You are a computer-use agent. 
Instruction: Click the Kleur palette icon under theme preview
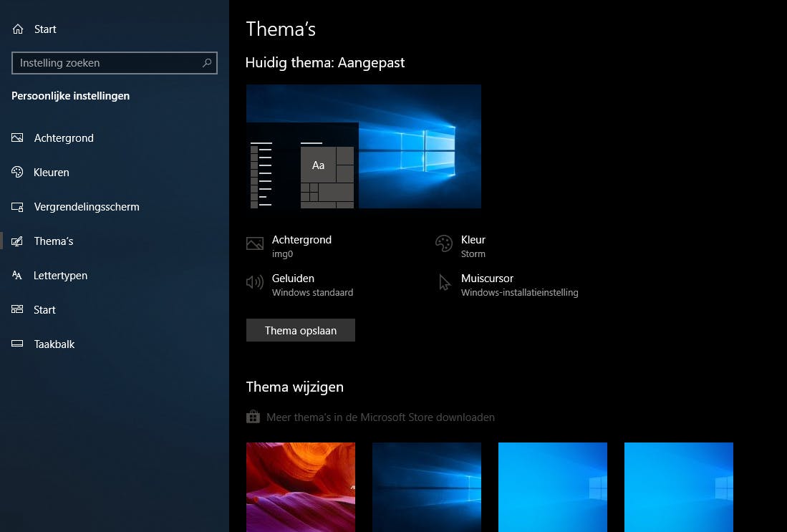(444, 243)
